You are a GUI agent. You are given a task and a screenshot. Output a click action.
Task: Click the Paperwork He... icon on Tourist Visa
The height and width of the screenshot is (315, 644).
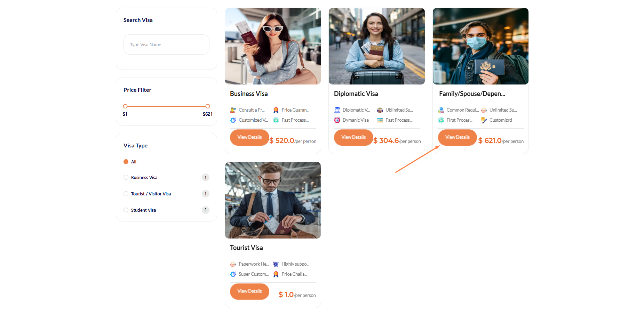[x=233, y=264]
